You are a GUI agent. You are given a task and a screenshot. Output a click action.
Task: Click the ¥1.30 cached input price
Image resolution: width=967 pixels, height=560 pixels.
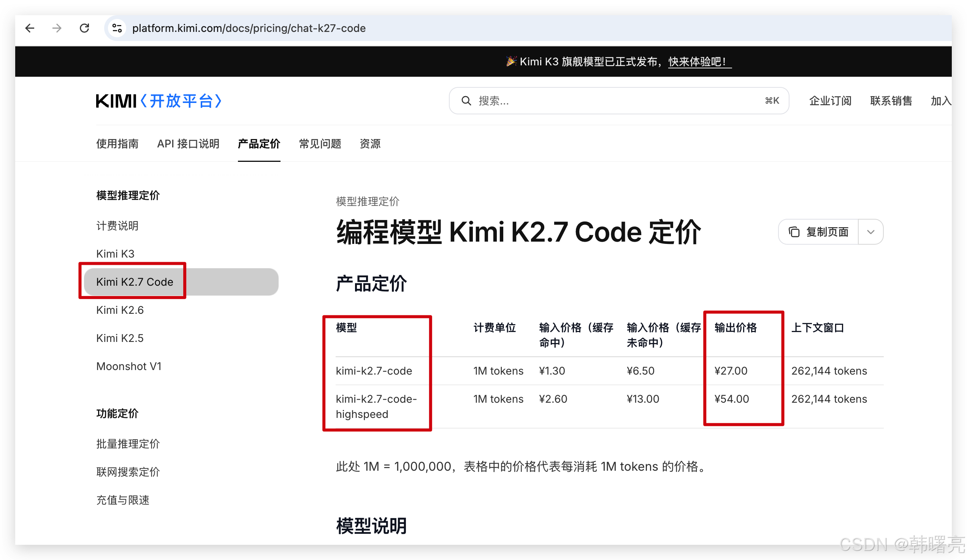click(552, 371)
